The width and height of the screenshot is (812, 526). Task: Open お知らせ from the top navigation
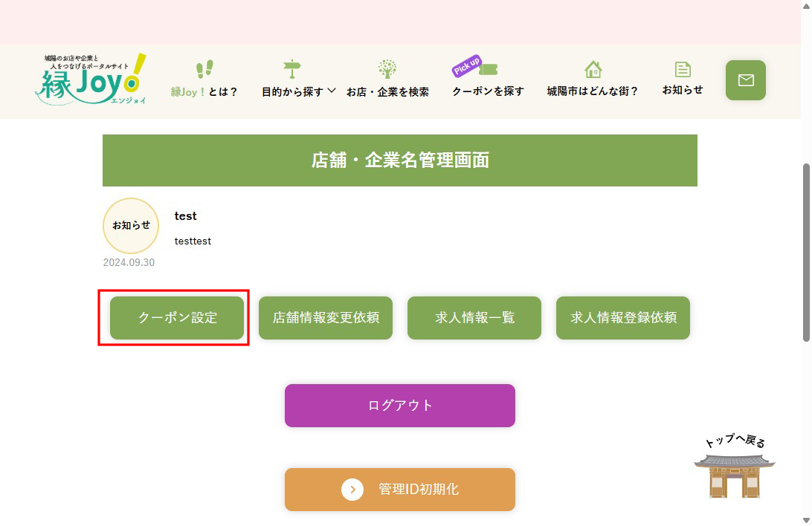tap(683, 91)
